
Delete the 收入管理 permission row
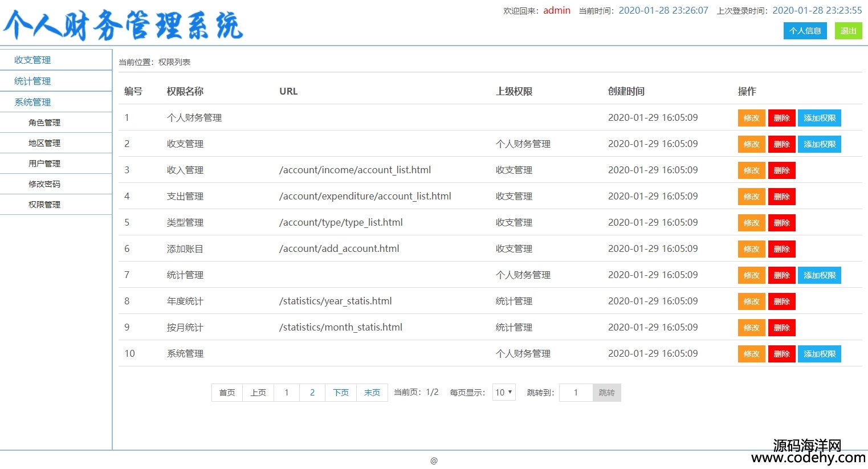(x=781, y=170)
